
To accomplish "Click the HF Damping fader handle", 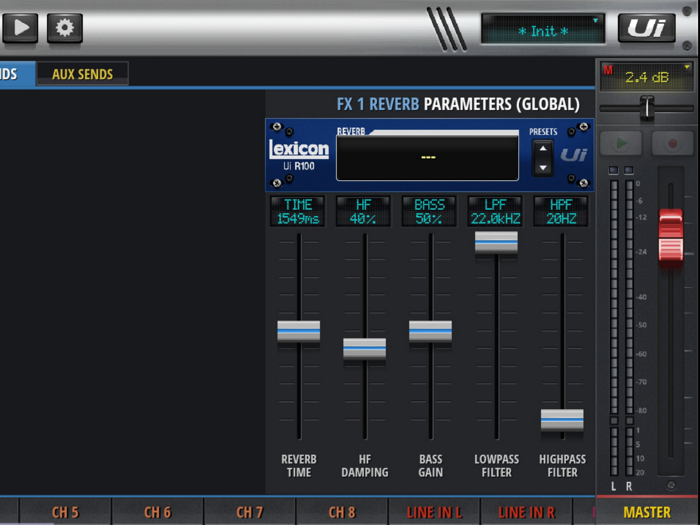I will point(364,349).
